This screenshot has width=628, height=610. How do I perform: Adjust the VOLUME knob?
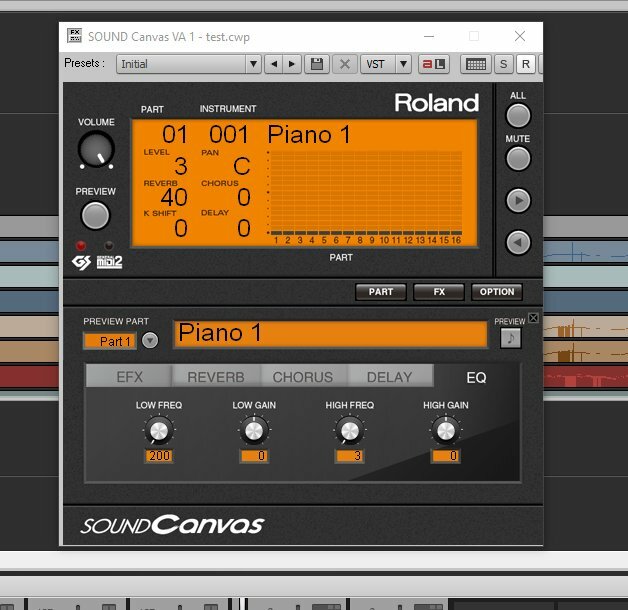click(96, 150)
